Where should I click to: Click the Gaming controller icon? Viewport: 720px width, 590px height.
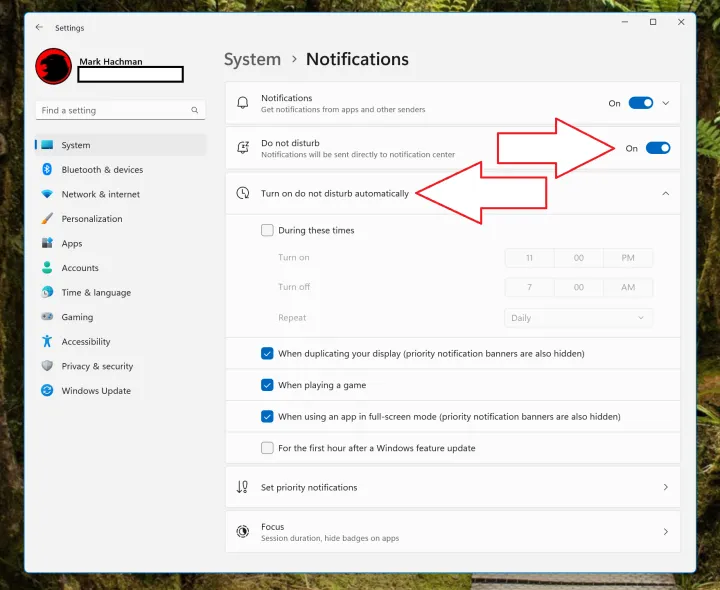click(47, 317)
